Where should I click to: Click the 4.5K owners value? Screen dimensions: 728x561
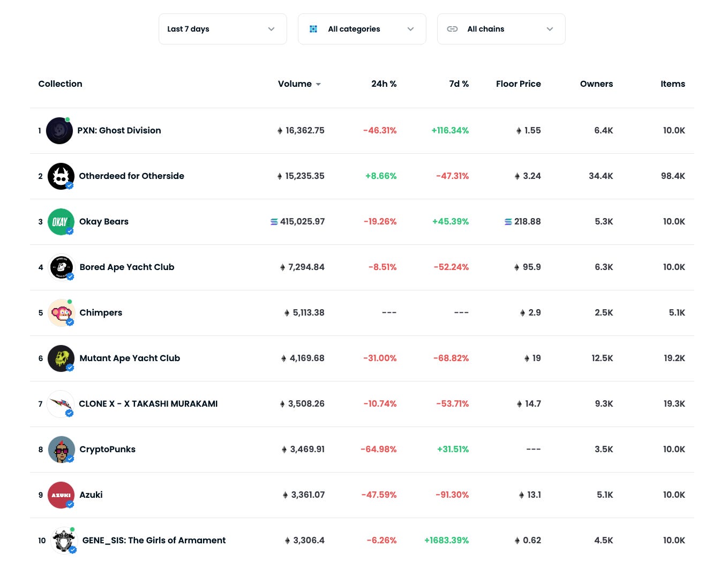point(604,540)
